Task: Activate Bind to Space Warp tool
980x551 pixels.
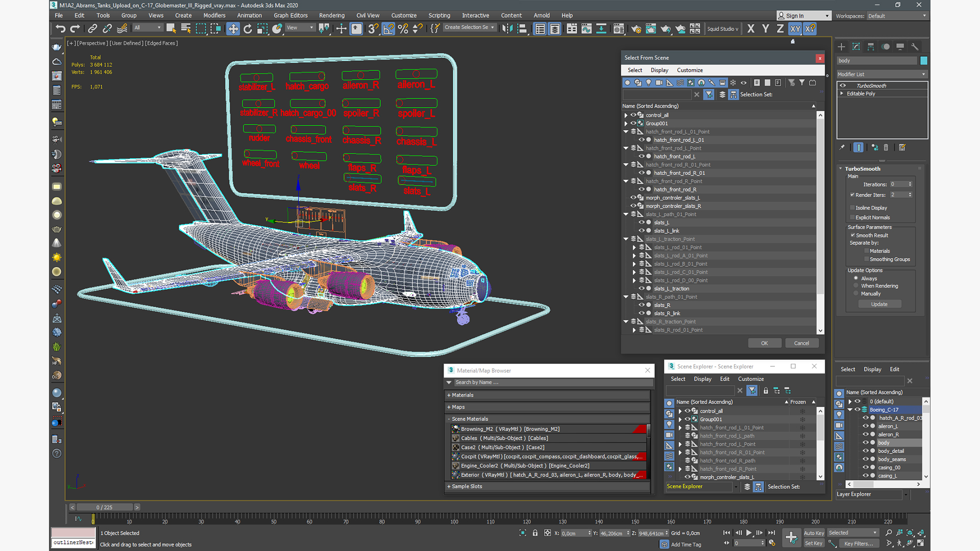Action: pos(122,29)
